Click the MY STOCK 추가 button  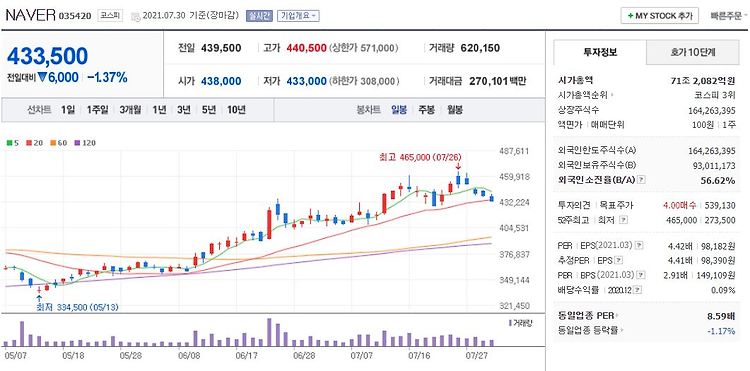[660, 16]
